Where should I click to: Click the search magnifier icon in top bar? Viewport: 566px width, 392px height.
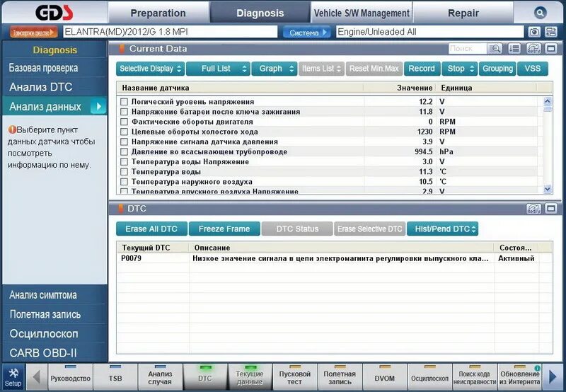coord(540,13)
